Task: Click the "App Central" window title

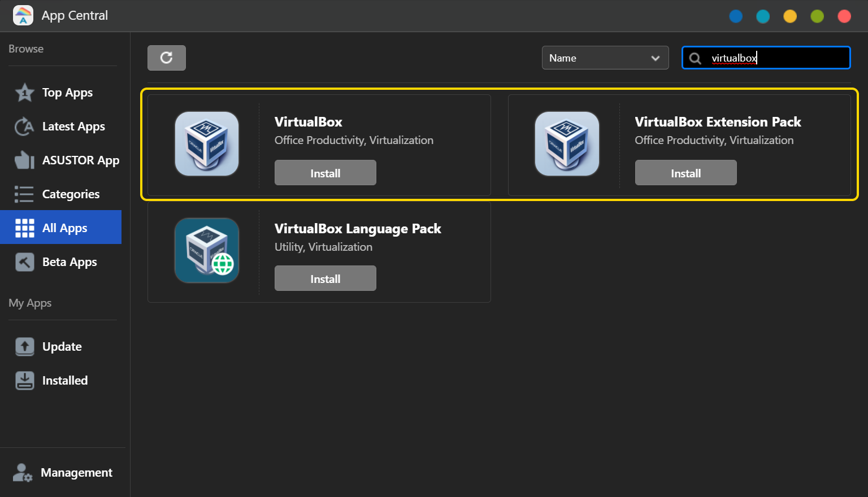Action: 75,15
